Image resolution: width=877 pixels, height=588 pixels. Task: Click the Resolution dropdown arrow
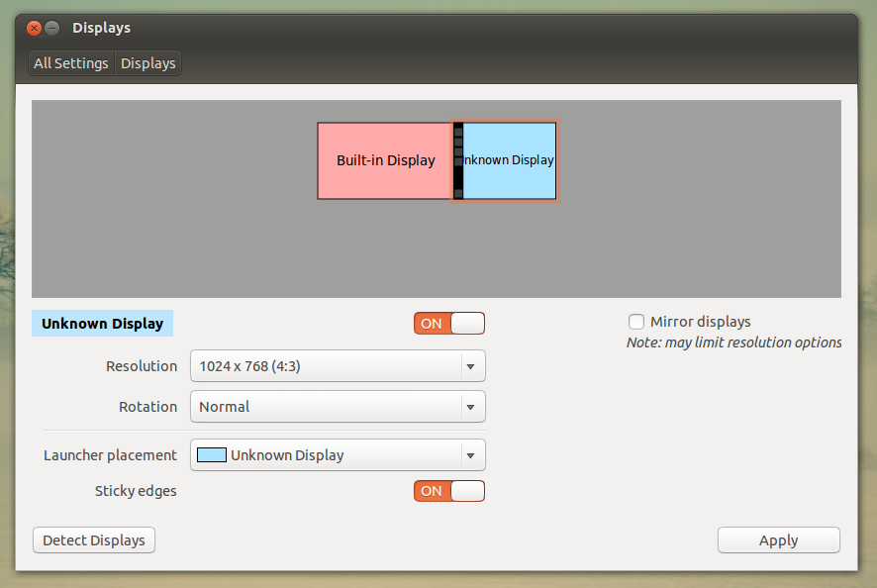tap(472, 365)
